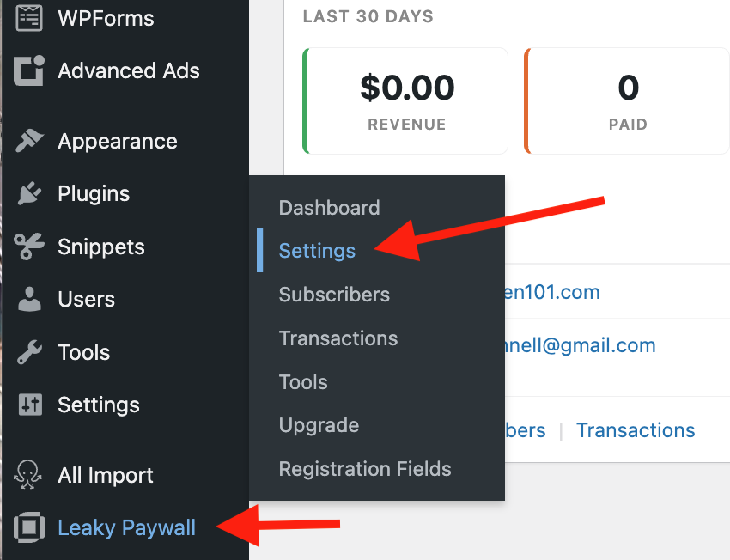The image size is (730, 560).
Task: Click the Tools wrench icon
Action: (x=29, y=353)
